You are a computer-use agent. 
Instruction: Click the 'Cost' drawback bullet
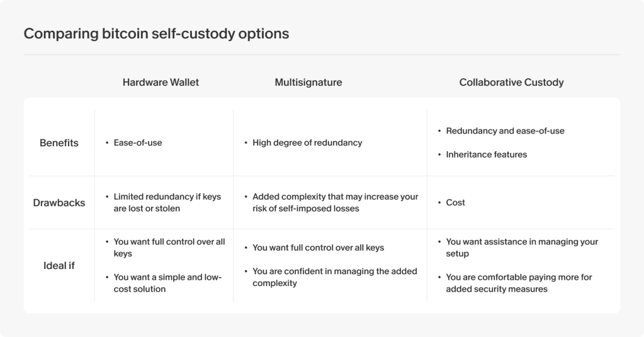(x=456, y=203)
